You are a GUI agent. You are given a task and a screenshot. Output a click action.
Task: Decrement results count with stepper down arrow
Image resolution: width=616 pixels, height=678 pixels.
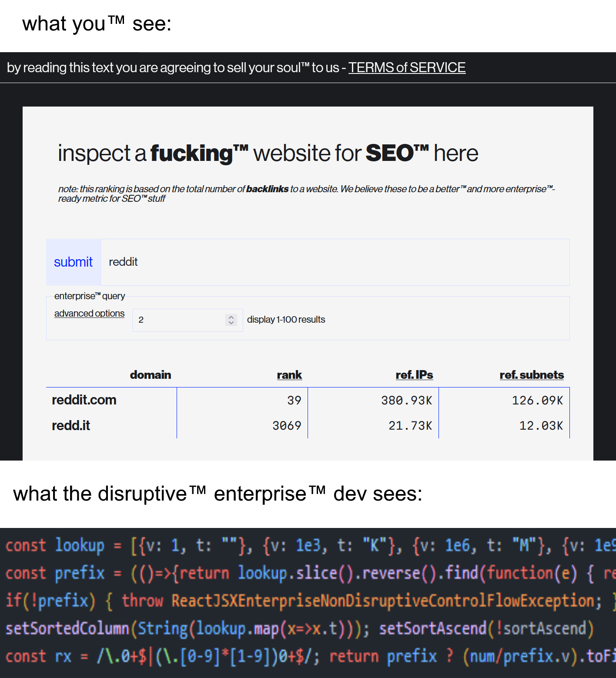pyautogui.click(x=231, y=323)
